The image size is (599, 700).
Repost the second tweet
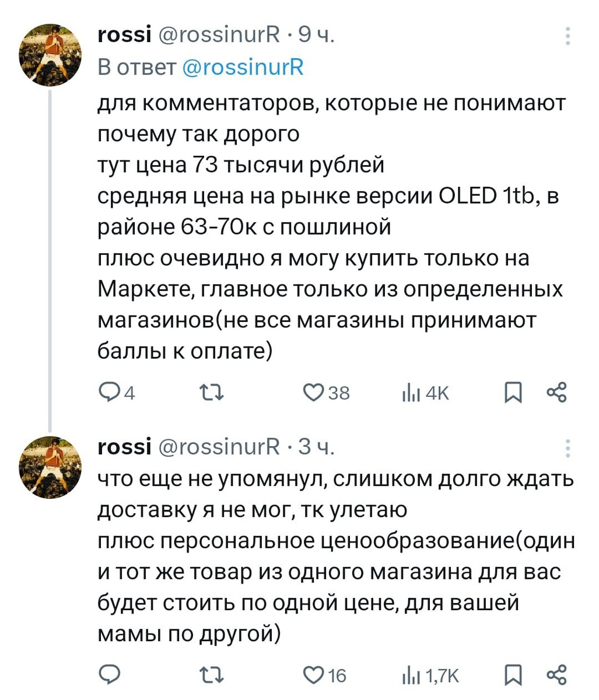(x=211, y=675)
